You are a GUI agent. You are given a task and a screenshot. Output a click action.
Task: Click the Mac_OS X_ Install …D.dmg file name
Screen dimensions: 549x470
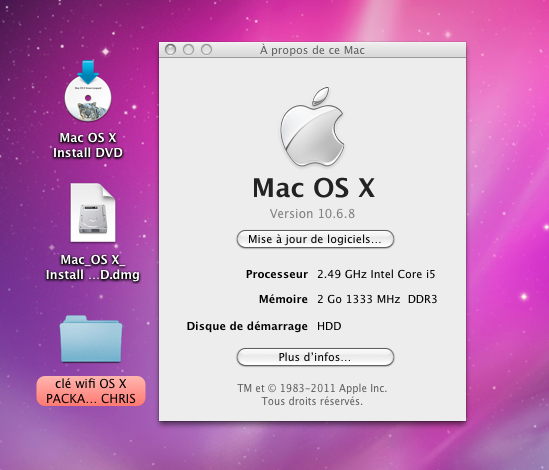point(93,267)
